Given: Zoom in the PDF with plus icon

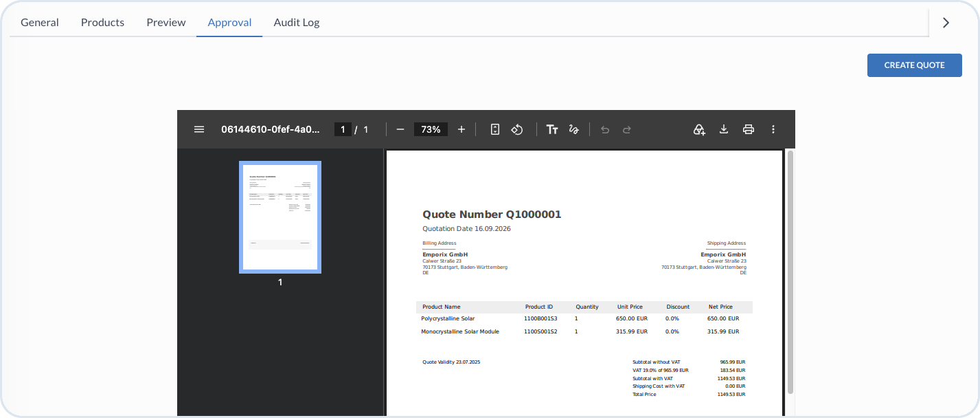Looking at the screenshot, I should [461, 129].
